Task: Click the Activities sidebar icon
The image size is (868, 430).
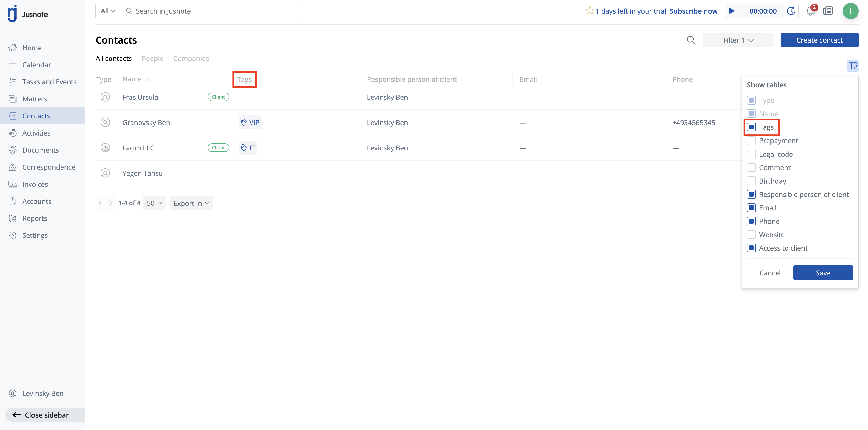Action: click(x=13, y=133)
